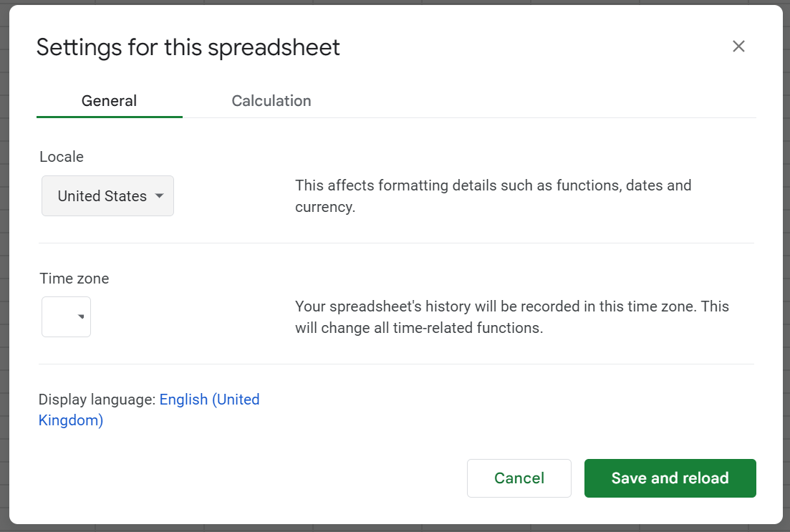Select the General tab
790x532 pixels.
click(x=109, y=101)
